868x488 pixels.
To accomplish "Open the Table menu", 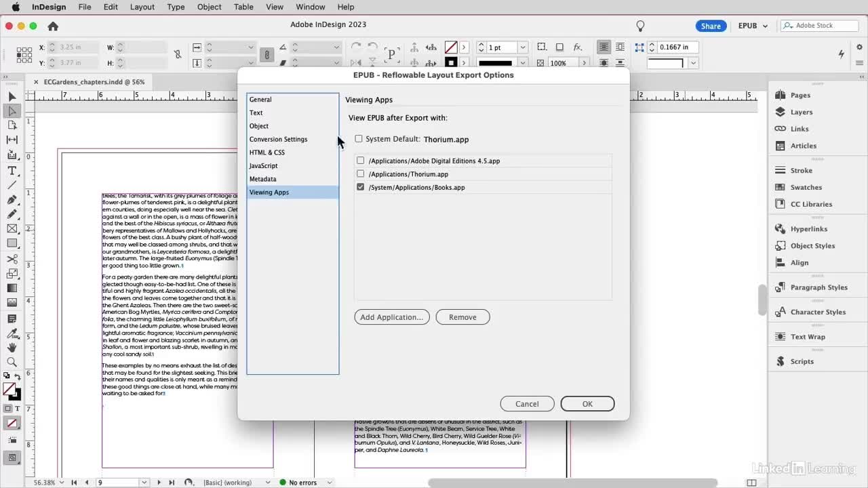I will 243,7.
